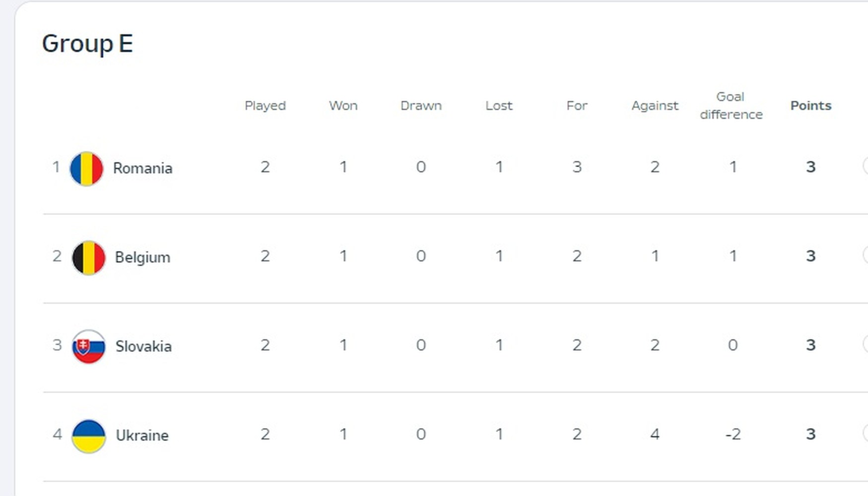Image resolution: width=868 pixels, height=496 pixels.
Task: Expand the Ukraine row details circle
Action: pyautogui.click(x=865, y=433)
